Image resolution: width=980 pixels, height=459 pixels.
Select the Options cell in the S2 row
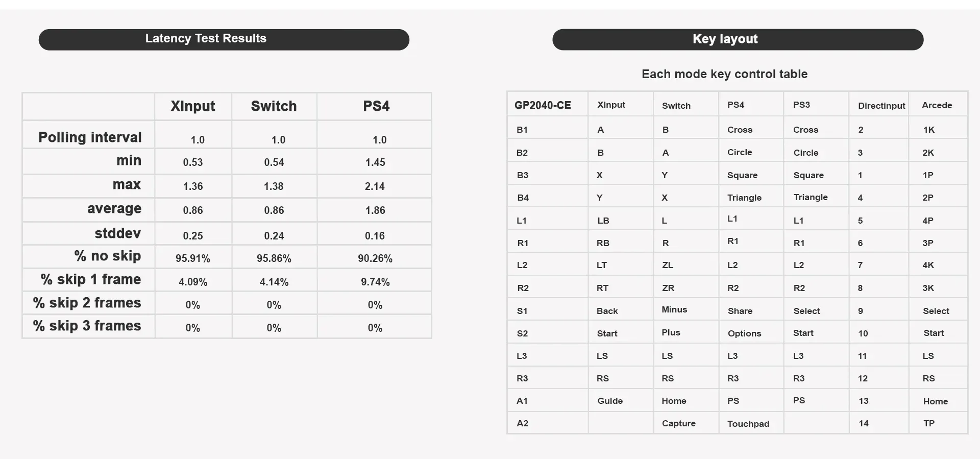coord(744,333)
